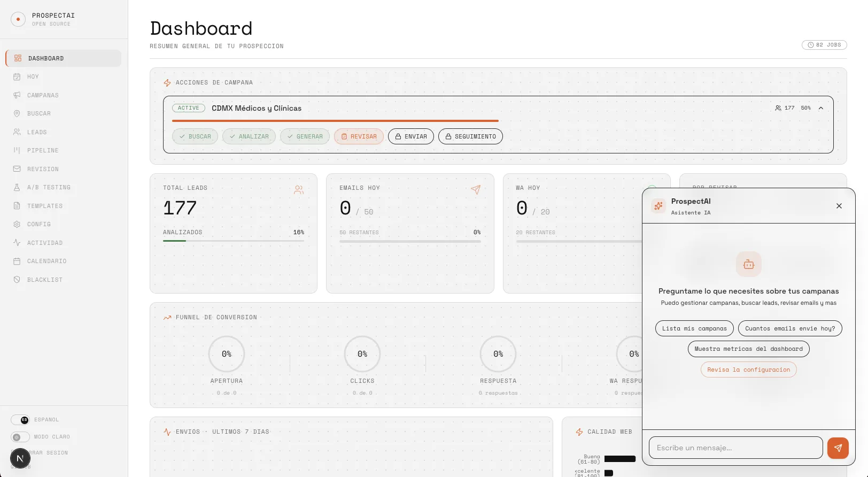Open the Dashboard sidebar item

tap(64, 58)
